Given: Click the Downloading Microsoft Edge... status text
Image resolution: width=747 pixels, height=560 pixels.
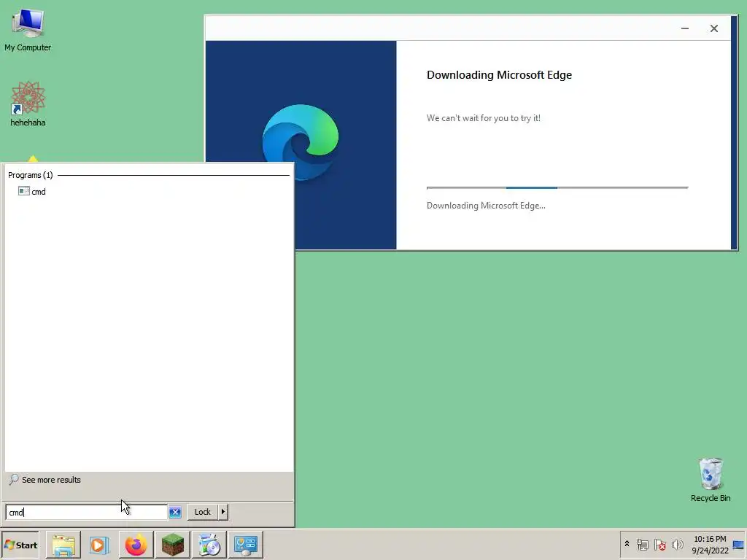Looking at the screenshot, I should 486,205.
